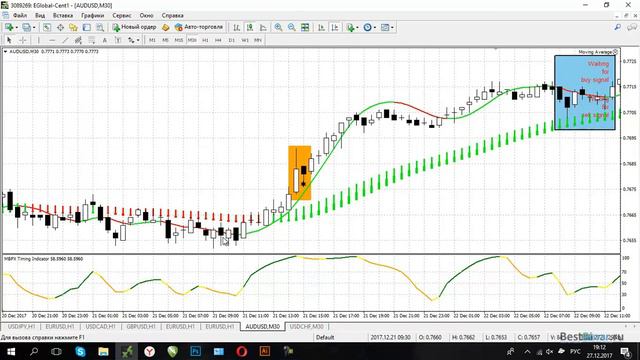The image size is (640, 360).
Task: Switch timeframe to W1
Action: point(245,40)
